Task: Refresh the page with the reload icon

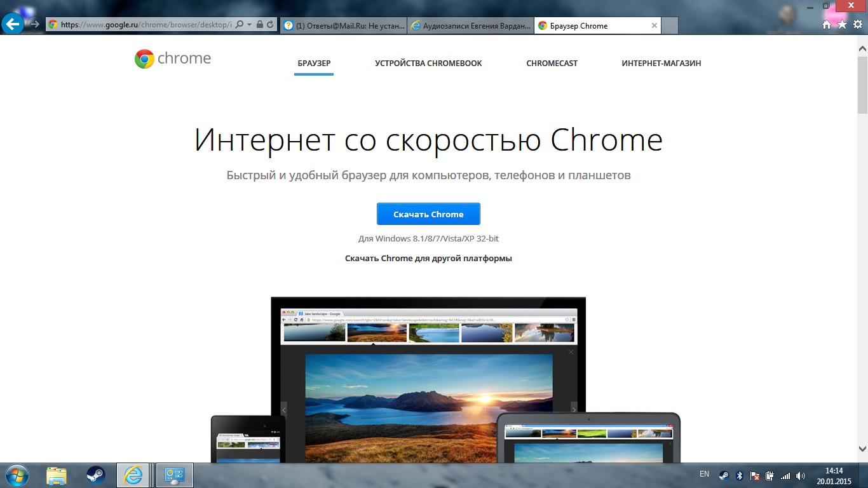Action: (270, 25)
